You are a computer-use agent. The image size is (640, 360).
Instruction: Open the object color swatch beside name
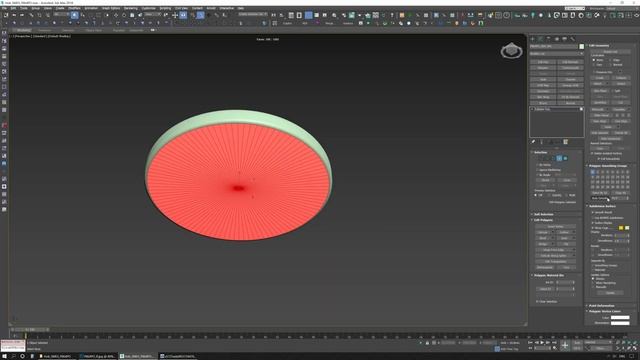click(x=582, y=47)
